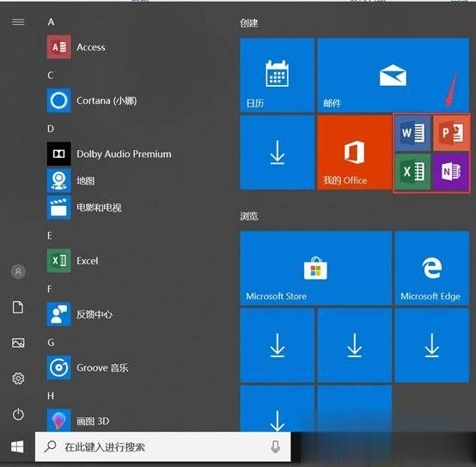Screen dimensions: 476x467
Task: Click the Access text label
Action: coord(91,47)
